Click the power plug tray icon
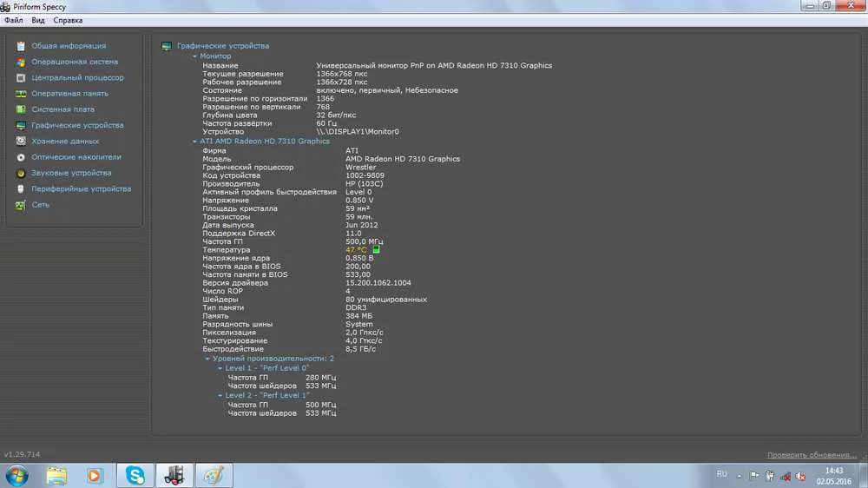This screenshot has height=488, width=868. [770, 475]
